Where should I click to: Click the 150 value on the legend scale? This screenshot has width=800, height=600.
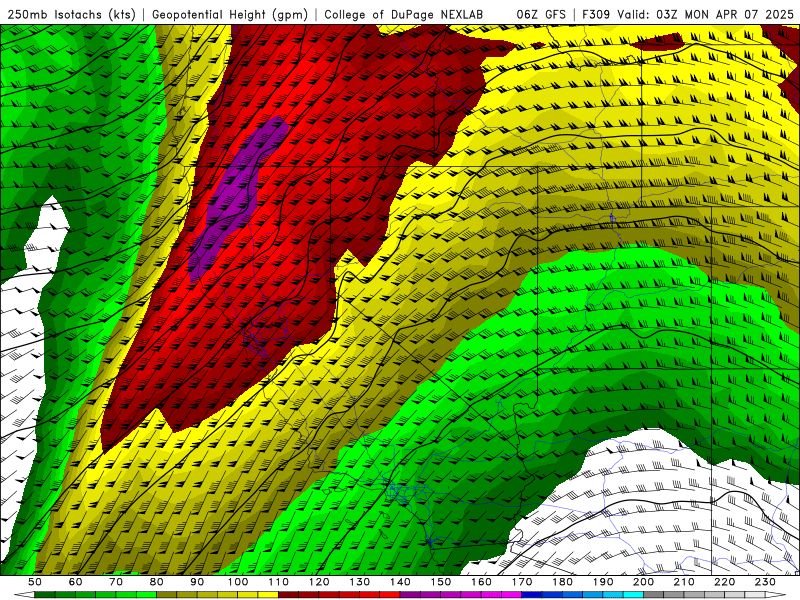click(x=441, y=582)
